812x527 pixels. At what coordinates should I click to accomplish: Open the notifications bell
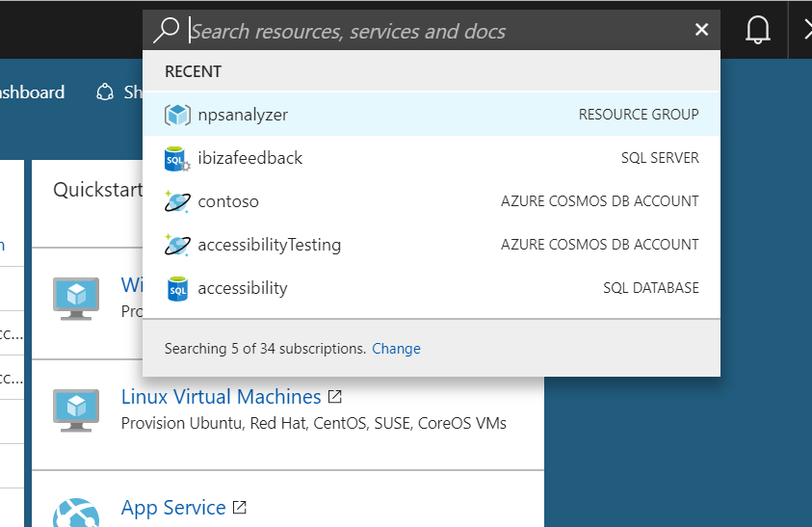758,31
